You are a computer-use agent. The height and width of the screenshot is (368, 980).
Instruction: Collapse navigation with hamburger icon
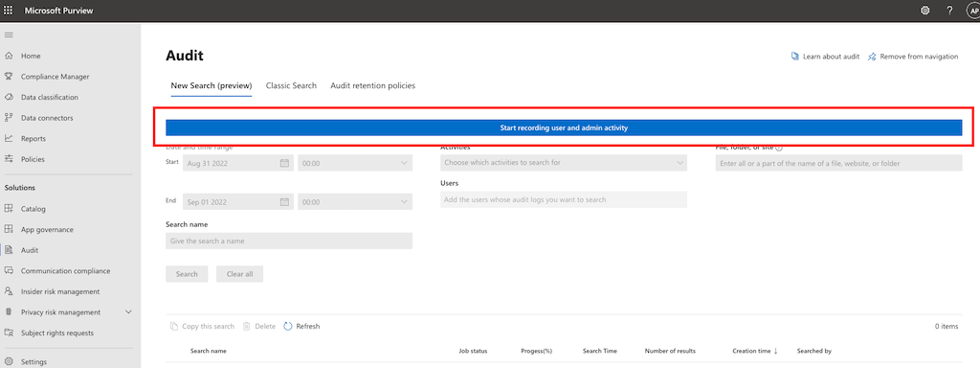9,35
